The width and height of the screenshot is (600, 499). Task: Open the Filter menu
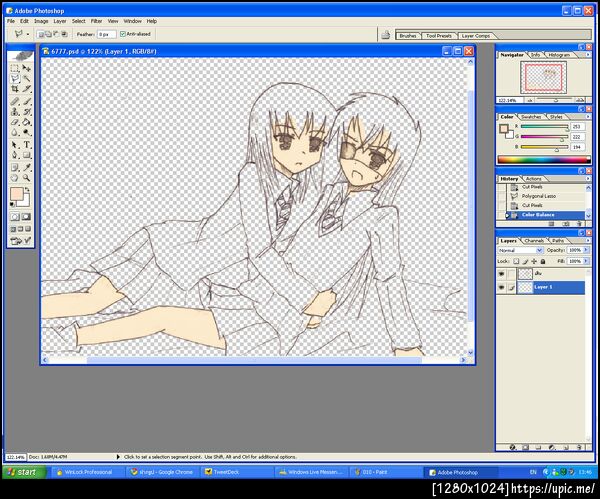click(x=96, y=21)
